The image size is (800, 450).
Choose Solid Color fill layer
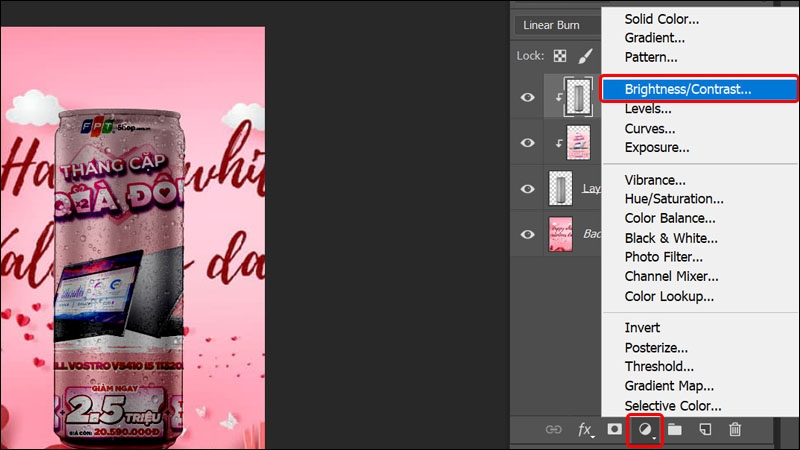[662, 19]
